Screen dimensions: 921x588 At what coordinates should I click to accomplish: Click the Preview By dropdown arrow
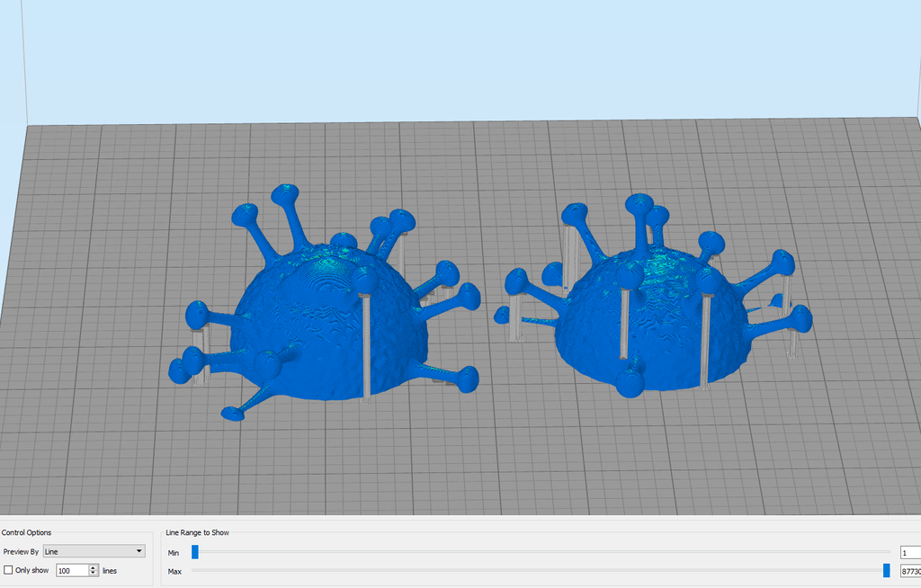[139, 550]
